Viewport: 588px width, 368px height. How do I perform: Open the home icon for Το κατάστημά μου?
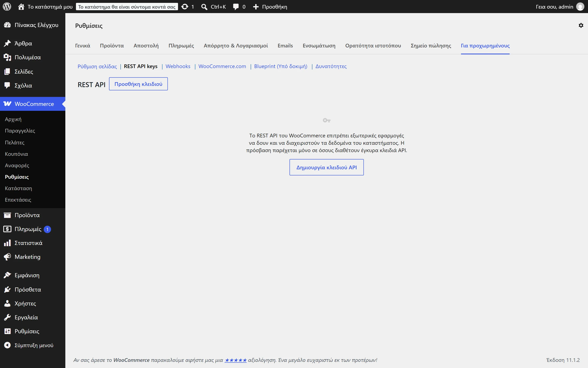(x=21, y=7)
